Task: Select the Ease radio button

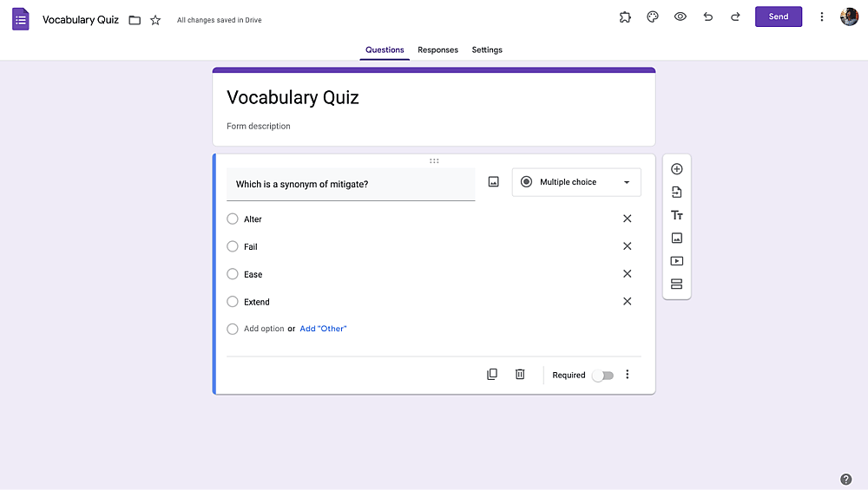Action: pyautogui.click(x=233, y=274)
